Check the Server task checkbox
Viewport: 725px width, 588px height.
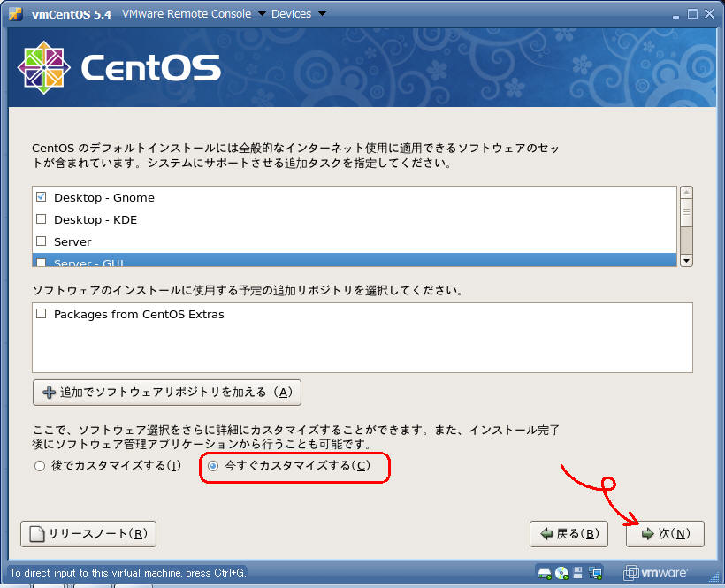coord(41,241)
